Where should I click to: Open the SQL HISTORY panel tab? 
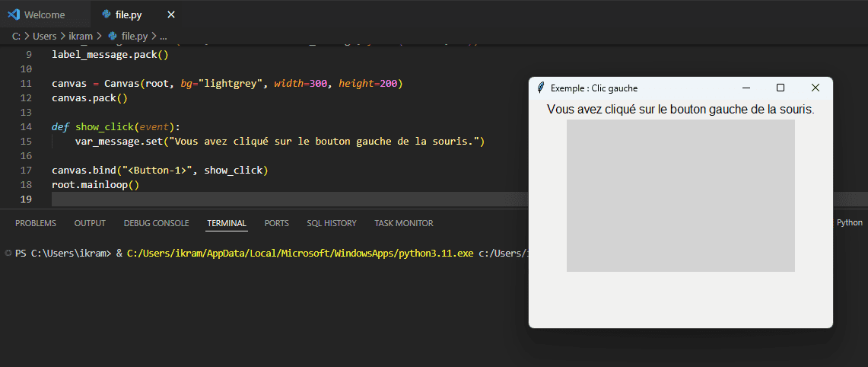tap(332, 223)
